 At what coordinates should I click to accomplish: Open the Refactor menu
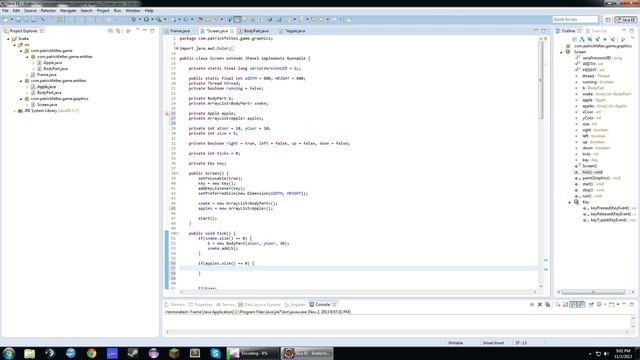(x=48, y=11)
